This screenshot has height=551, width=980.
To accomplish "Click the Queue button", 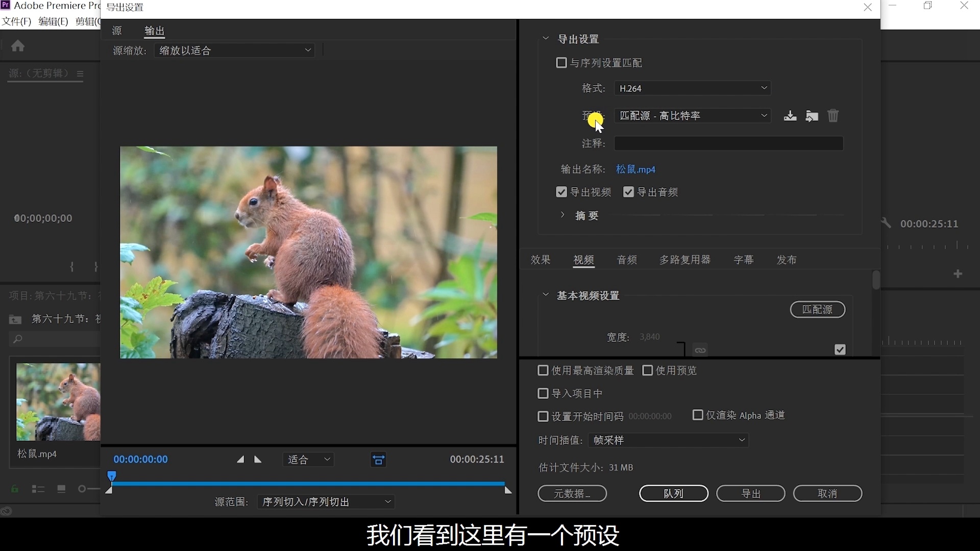I will click(674, 493).
